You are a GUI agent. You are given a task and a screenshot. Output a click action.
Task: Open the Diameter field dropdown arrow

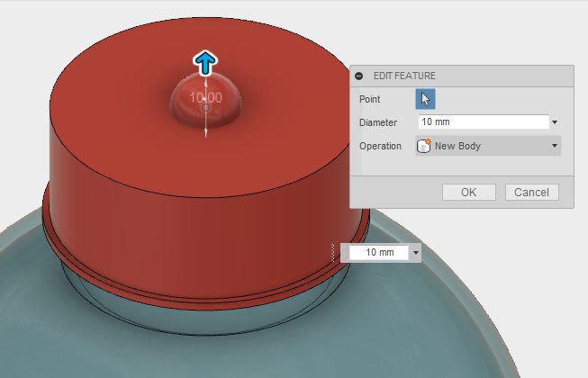click(x=555, y=122)
